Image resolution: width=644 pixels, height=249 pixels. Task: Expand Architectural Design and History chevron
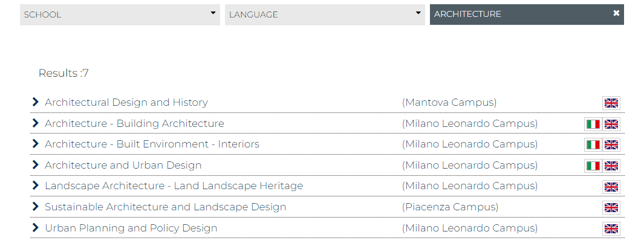35,102
